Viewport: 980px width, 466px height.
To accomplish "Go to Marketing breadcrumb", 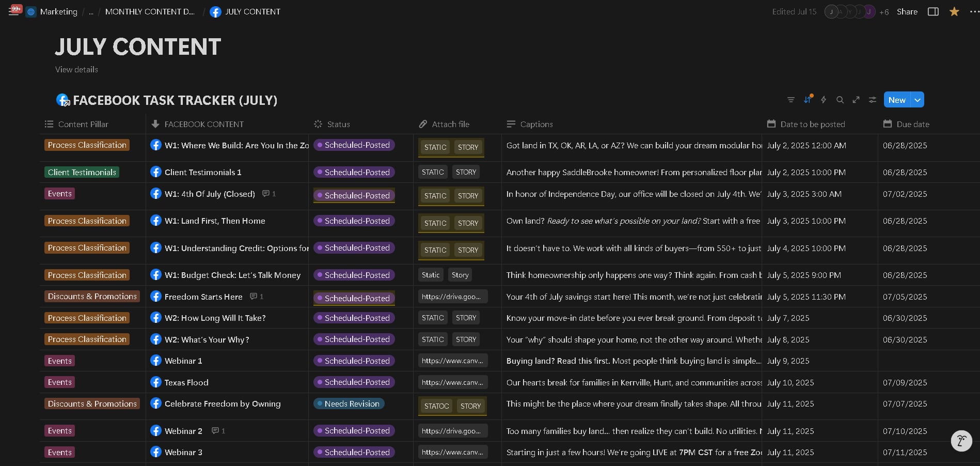I will click(x=58, y=11).
